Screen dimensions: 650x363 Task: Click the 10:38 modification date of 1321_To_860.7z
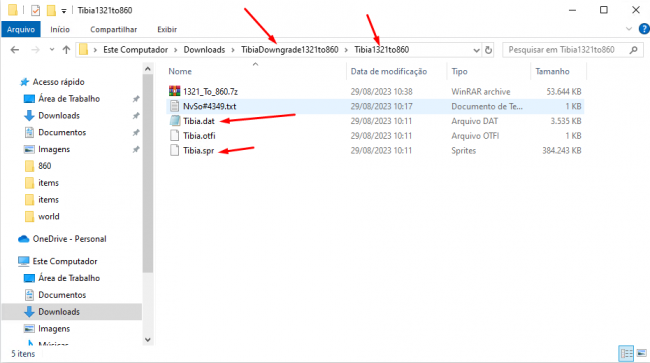(381, 92)
